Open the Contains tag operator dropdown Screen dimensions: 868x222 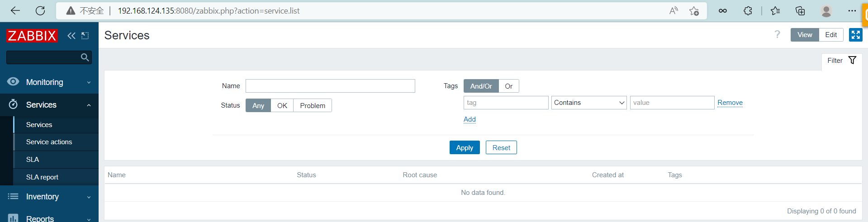click(588, 103)
